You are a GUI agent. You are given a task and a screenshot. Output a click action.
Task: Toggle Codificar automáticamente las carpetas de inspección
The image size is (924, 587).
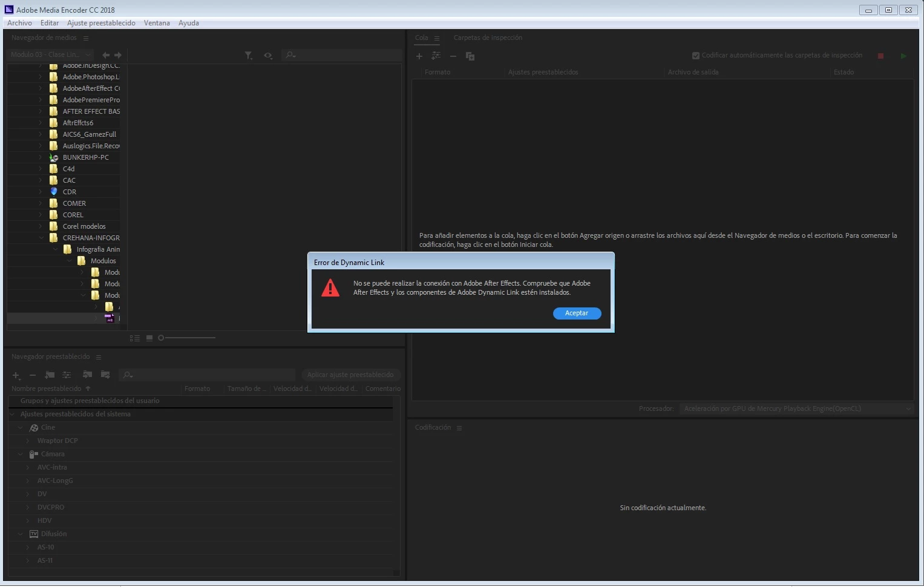(x=696, y=56)
